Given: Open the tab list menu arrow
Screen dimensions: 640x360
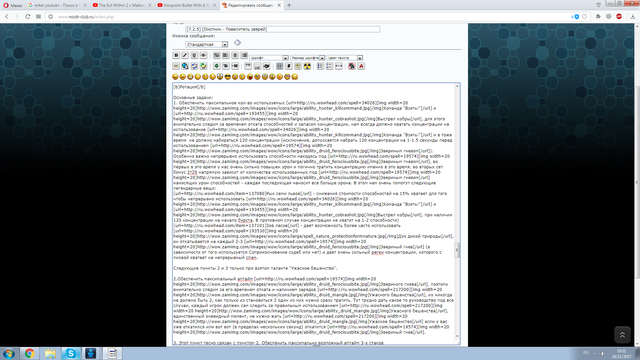Looking at the screenshot, I should (x=598, y=5).
